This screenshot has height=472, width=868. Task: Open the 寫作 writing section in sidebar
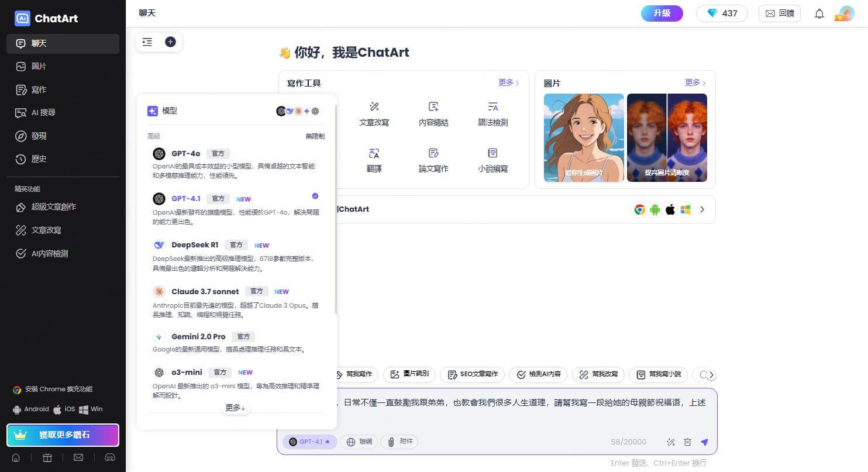click(63, 89)
